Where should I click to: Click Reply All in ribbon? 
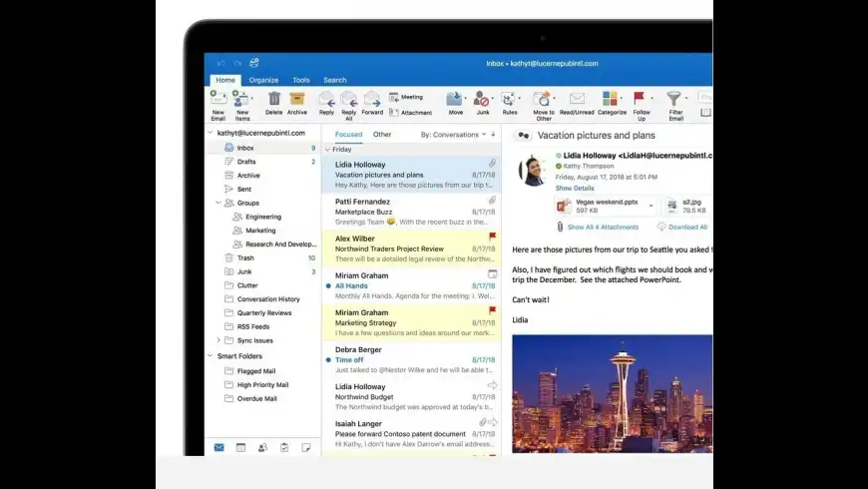pyautogui.click(x=349, y=105)
